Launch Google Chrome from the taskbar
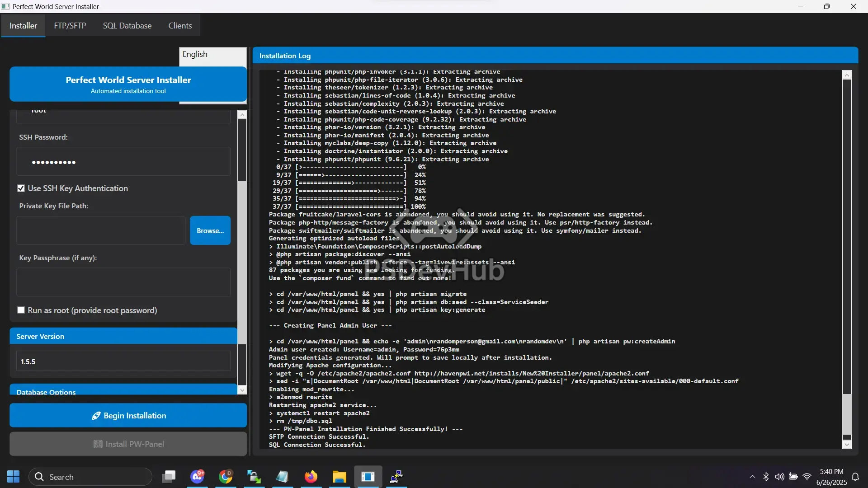868x488 pixels. click(226, 477)
